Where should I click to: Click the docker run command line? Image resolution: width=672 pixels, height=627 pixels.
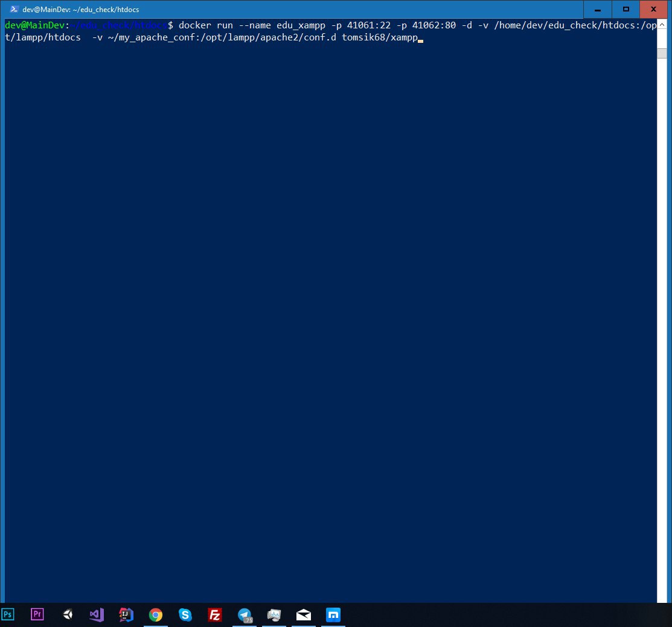(x=330, y=31)
